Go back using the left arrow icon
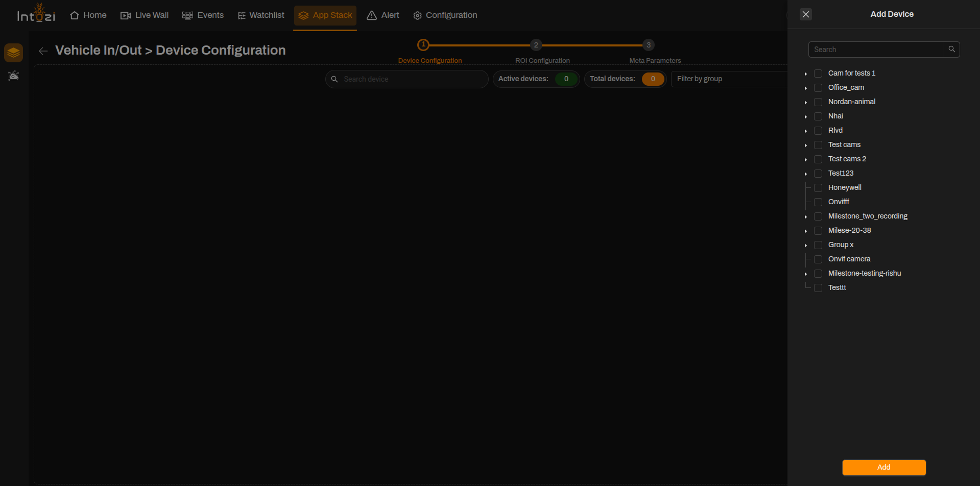Viewport: 980px width, 486px height. tap(43, 51)
